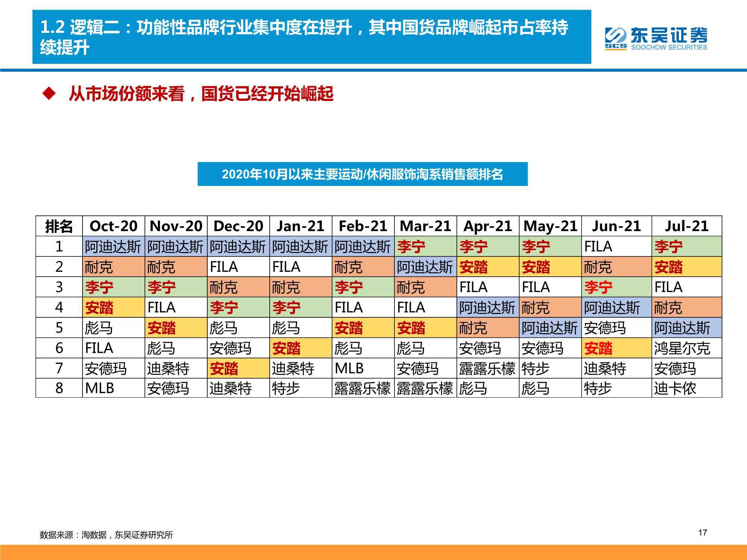Viewport: 747px width, 560px height.
Task: Click 彪马 in Oct-20 rank 5
Action: [x=114, y=327]
